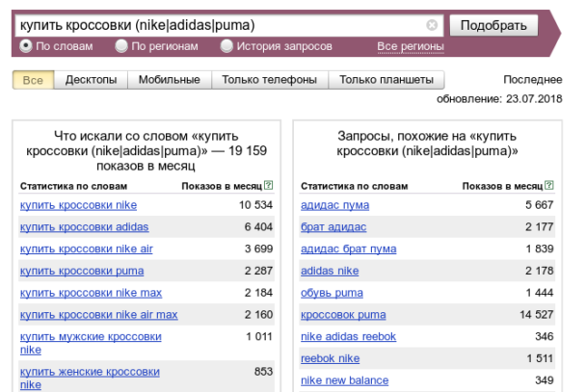
Task: Open обувь puma link
Action: click(332, 293)
